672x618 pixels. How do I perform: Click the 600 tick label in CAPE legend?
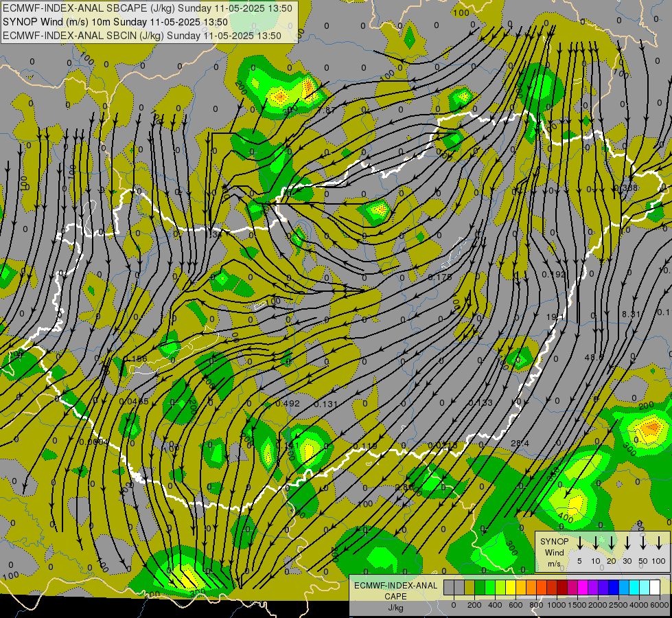(515, 605)
